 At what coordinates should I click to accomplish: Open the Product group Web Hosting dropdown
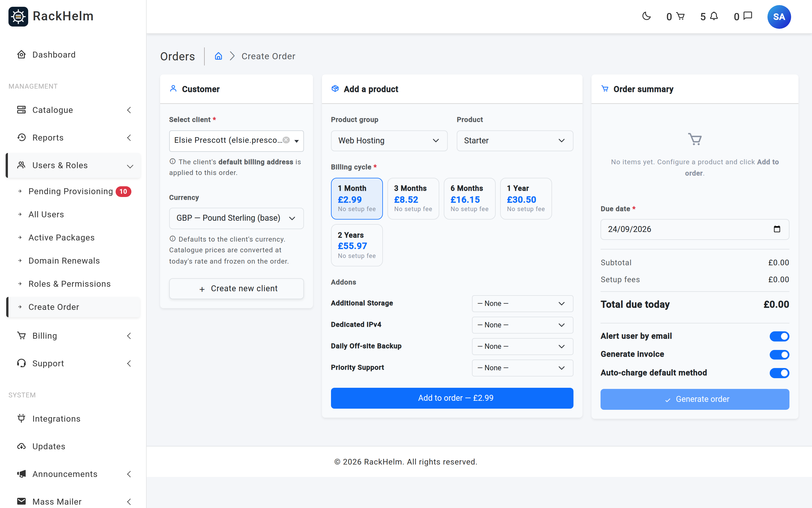pyautogui.click(x=389, y=141)
